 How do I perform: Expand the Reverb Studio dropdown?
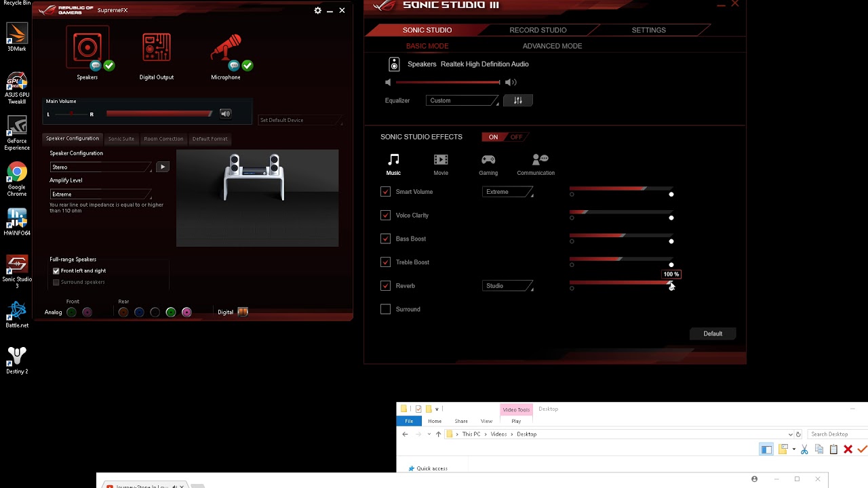508,286
